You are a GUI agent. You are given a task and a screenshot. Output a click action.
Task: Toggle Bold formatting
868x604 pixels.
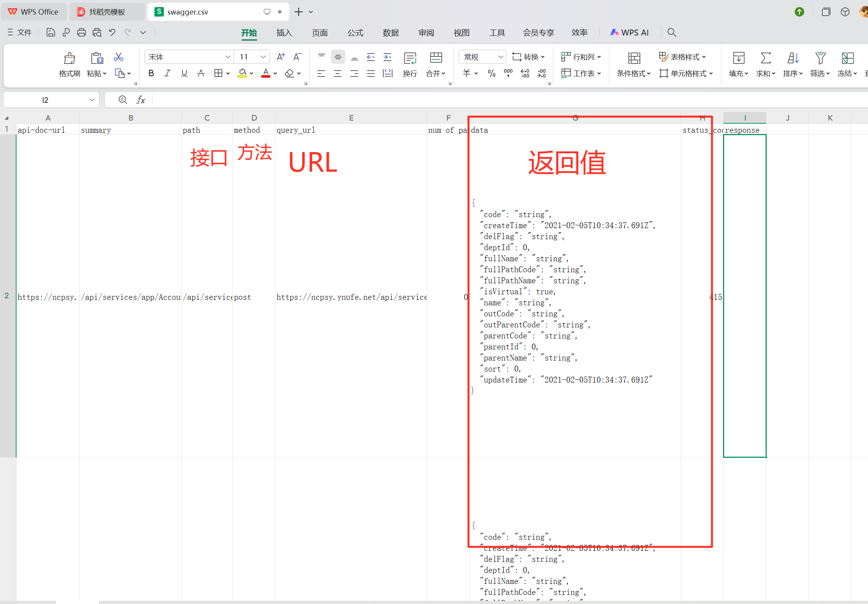(x=151, y=73)
